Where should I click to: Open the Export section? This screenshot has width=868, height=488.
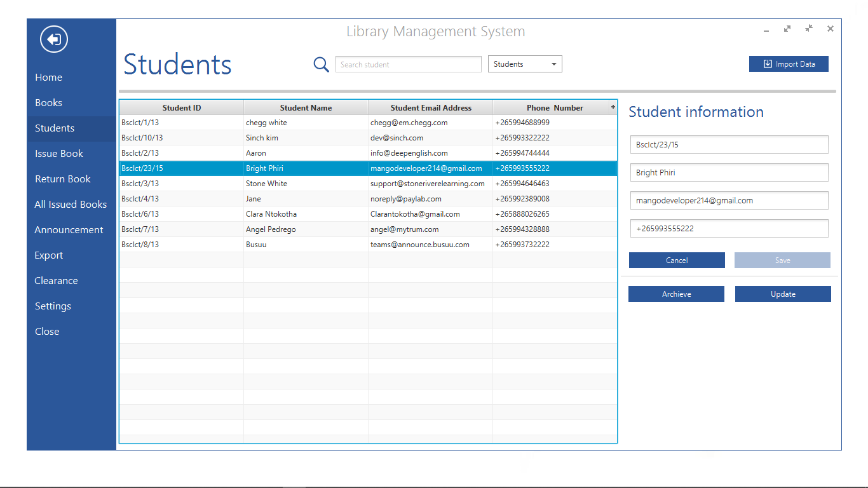48,255
